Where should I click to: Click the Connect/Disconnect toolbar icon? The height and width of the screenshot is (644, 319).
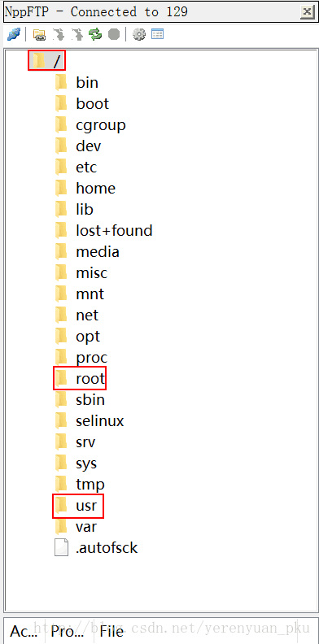13,34
